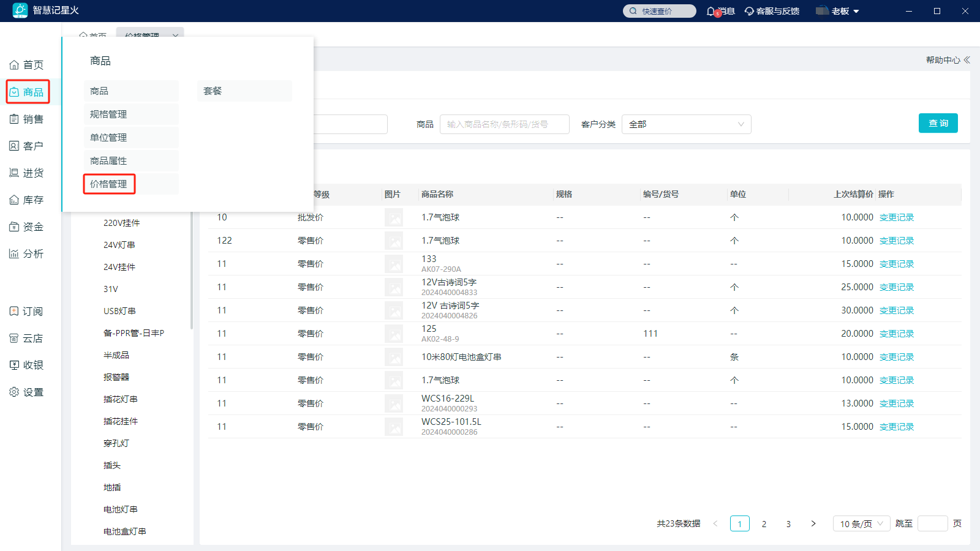Select the 24V灯串 category
980x551 pixels.
pos(119,245)
